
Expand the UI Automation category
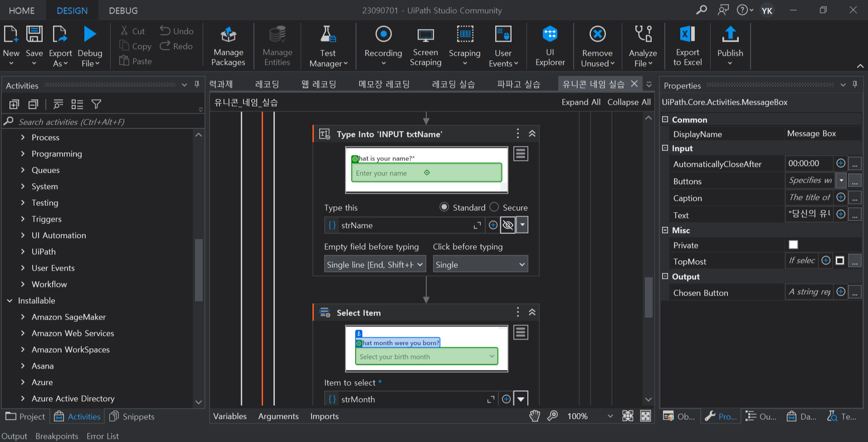pos(23,235)
